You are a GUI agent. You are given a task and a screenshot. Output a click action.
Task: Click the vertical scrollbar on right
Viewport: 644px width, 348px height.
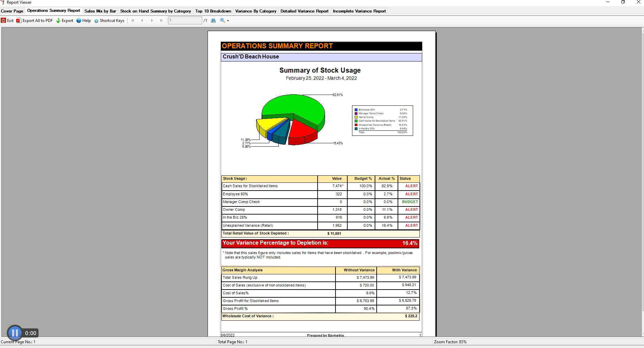pos(643,182)
